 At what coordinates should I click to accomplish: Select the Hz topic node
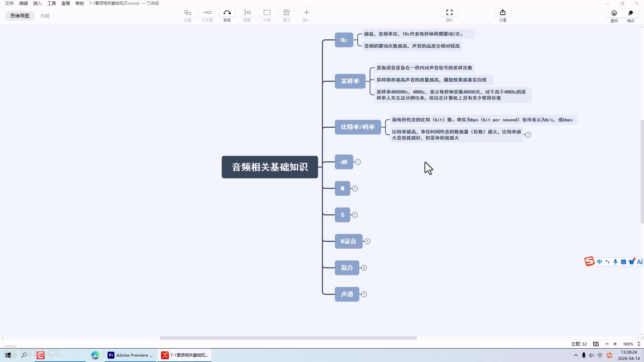[x=344, y=40]
